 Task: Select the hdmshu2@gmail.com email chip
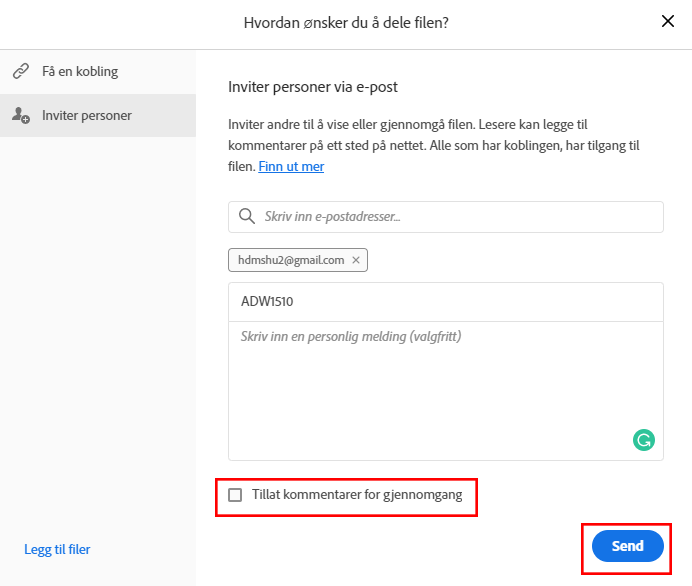pyautogui.click(x=290, y=260)
